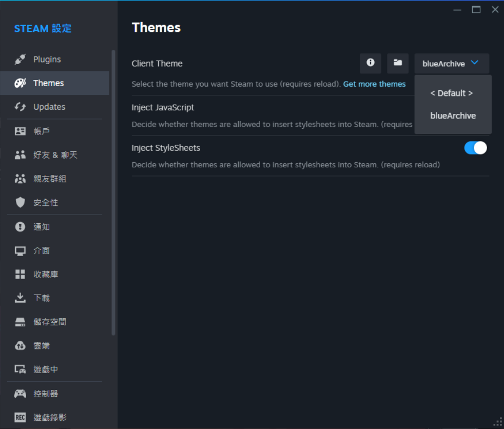Viewport: 504px width, 429px height.
Task: Click the STEAM 設定 header title
Action: tap(43, 28)
